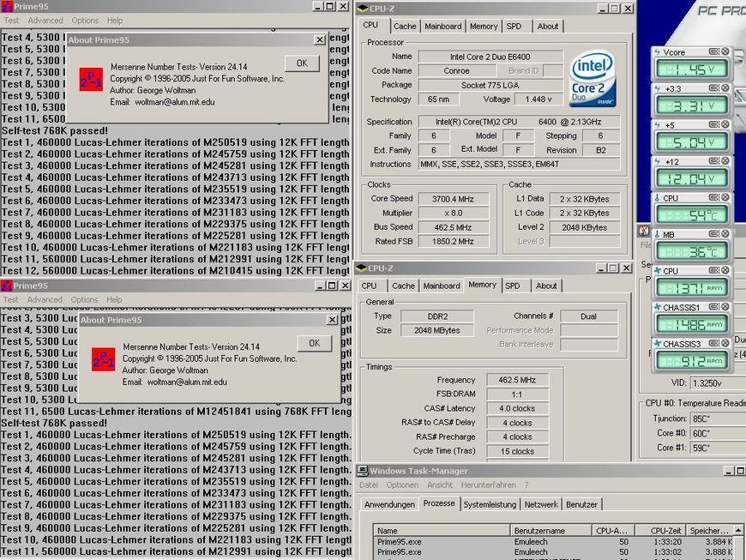Switch to Systemleistung tab in Task-Manager
Viewport: 746px width, 560px height.
(x=490, y=504)
